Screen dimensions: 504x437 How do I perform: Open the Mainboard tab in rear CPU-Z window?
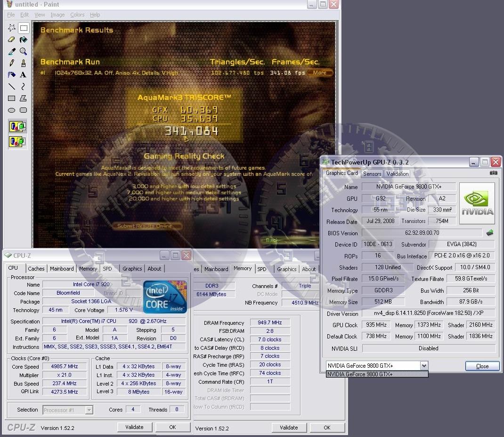(x=216, y=269)
